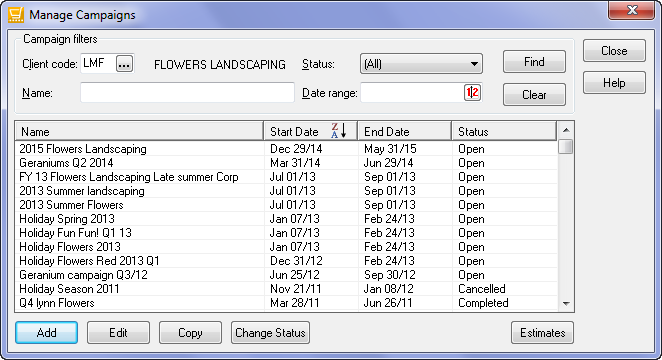Select Geranium campaign Q3/12 row

[x=287, y=274]
